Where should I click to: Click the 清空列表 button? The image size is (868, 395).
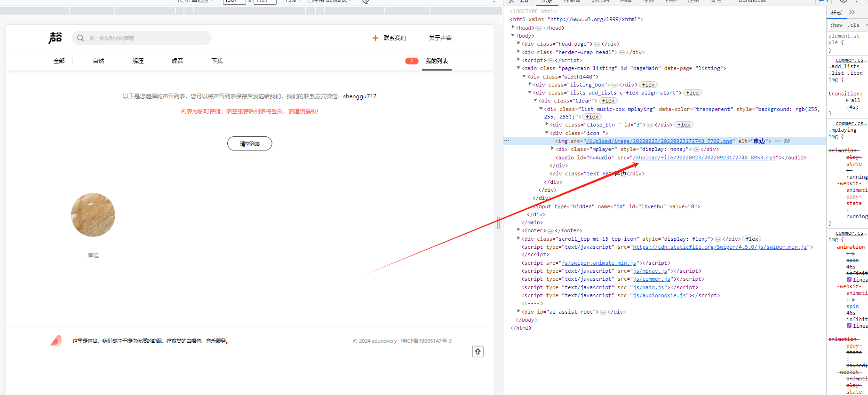pyautogui.click(x=249, y=144)
